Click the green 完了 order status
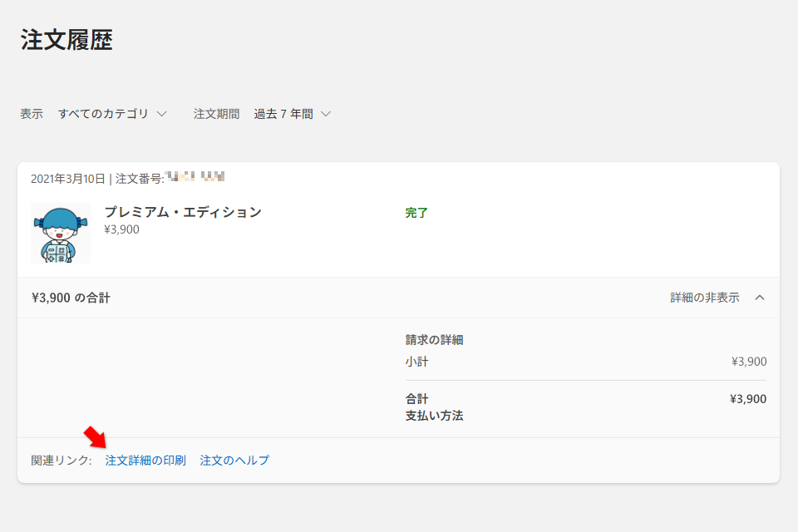This screenshot has height=532, width=798. 416,213
